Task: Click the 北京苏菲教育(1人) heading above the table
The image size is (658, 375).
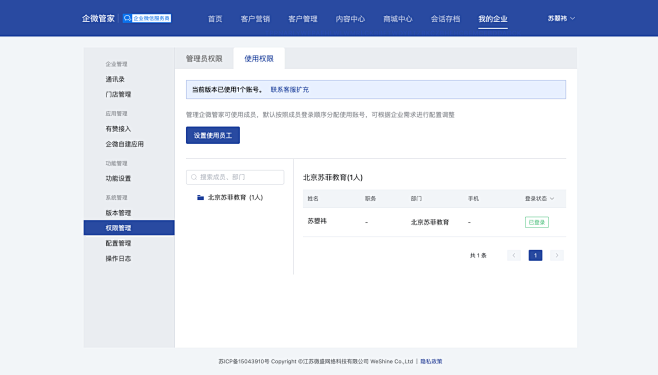Action: click(333, 177)
